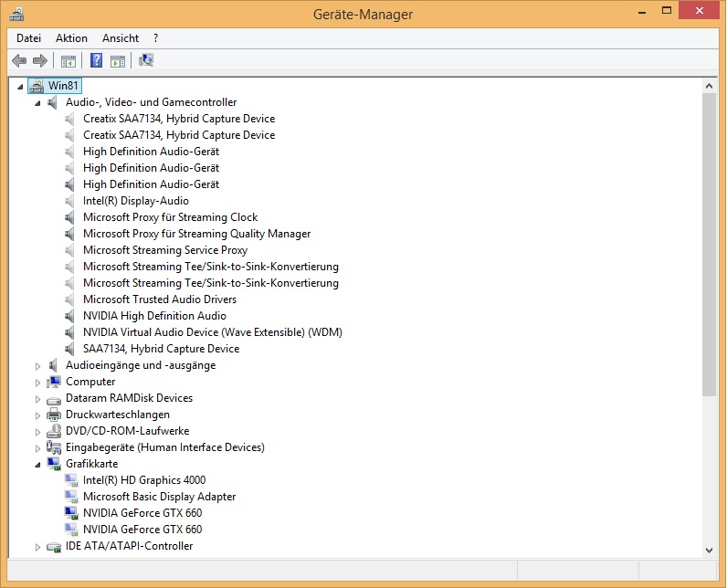
Task: Click the vertical scrollbar thumb
Action: click(x=709, y=245)
